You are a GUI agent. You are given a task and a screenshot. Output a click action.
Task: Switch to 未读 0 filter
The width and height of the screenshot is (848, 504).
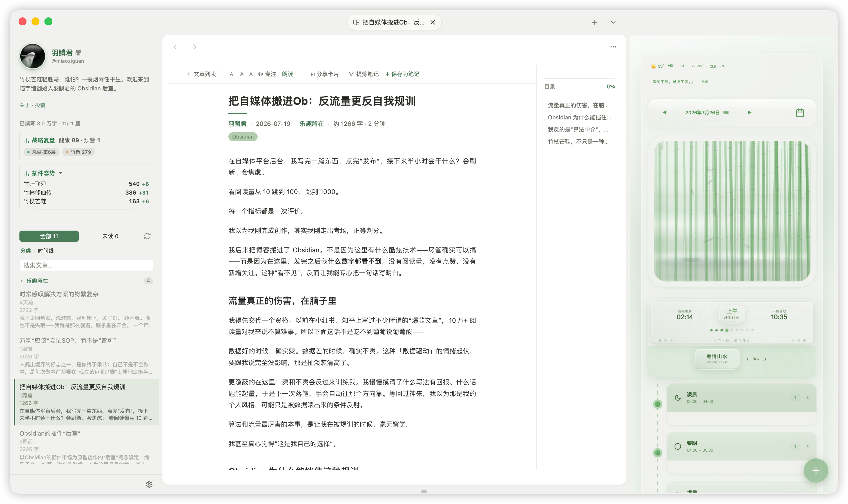[x=110, y=236]
